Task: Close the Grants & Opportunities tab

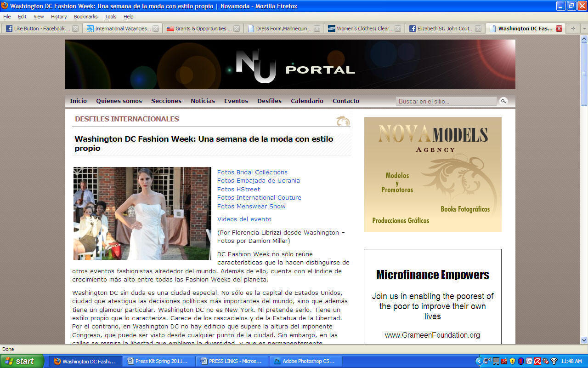Action: (x=237, y=29)
